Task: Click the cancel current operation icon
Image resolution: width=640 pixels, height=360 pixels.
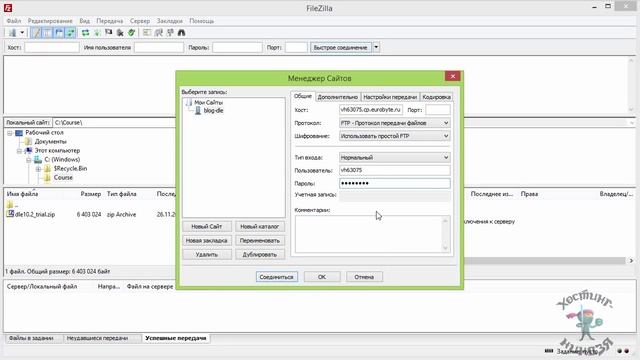Action: [109, 33]
